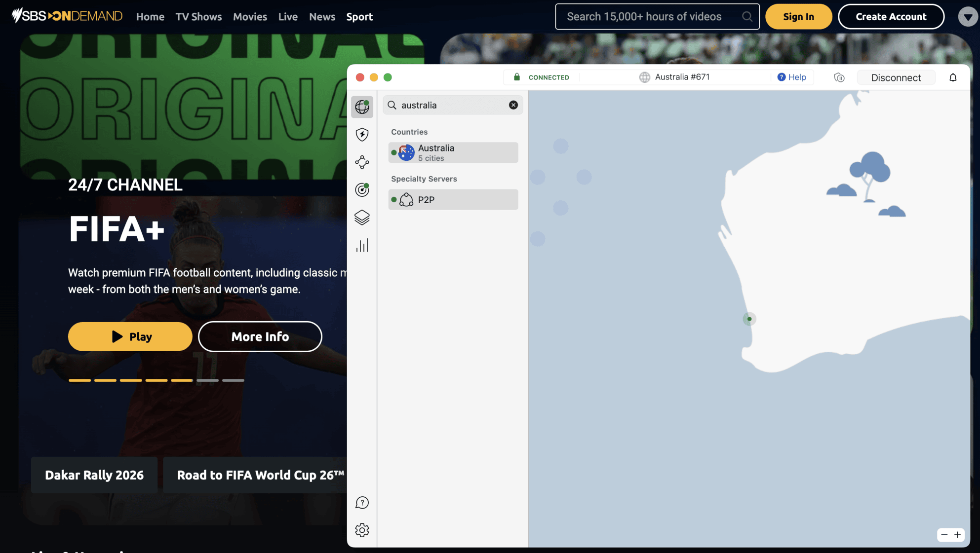Screen dimensions: 980x553
Task: Open the stacked layers sidebar icon
Action: pos(362,218)
